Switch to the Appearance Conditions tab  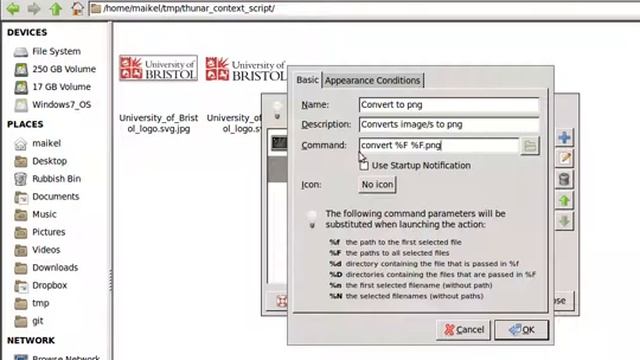(372, 80)
